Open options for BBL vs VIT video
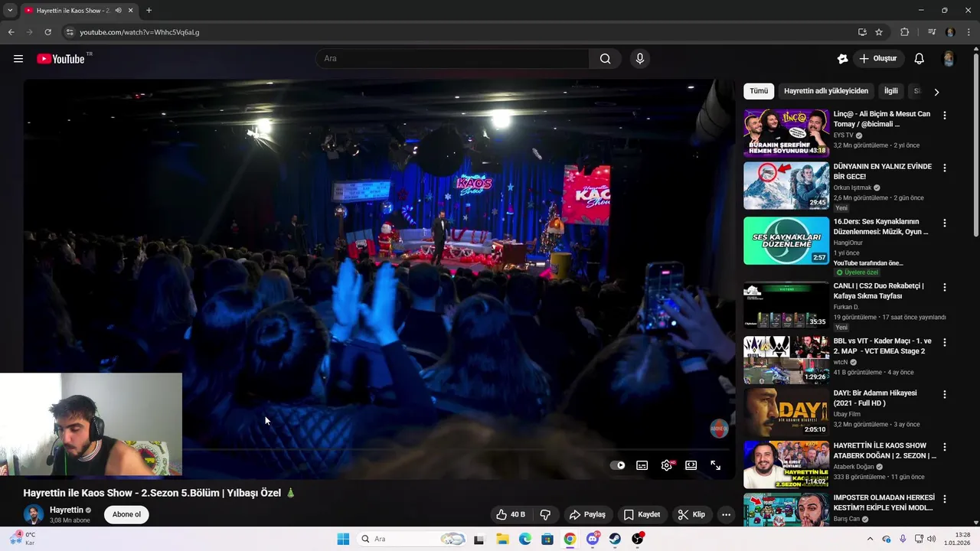Image resolution: width=980 pixels, height=551 pixels. [945, 342]
